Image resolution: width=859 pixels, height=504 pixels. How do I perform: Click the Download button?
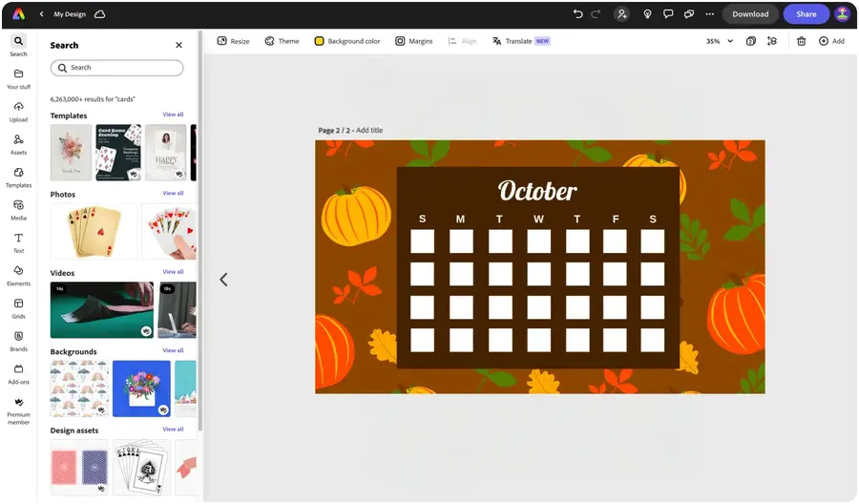(750, 14)
